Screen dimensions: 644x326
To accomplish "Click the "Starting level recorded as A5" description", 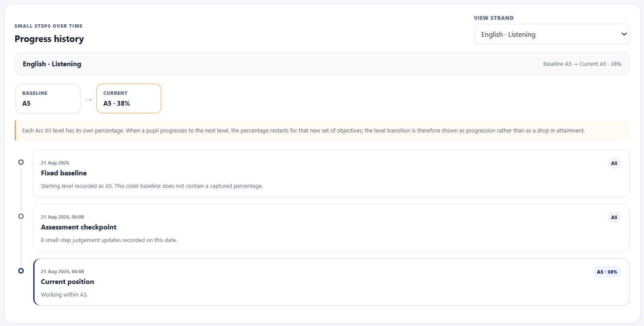I will pyautogui.click(x=152, y=186).
